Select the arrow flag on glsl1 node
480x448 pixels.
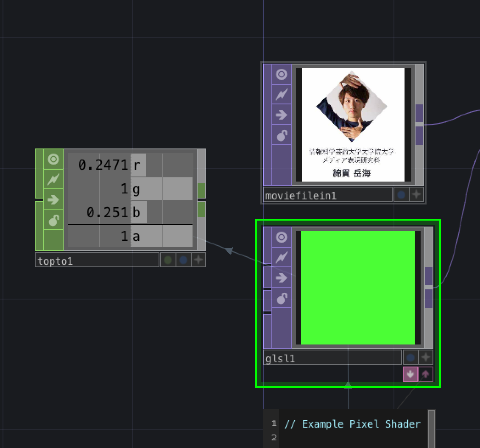[281, 278]
